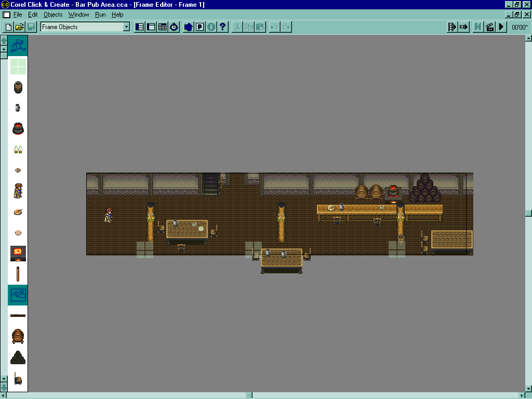Click the rewind-to-start playback button
Viewport: 532px width, 399px height.
(x=478, y=27)
